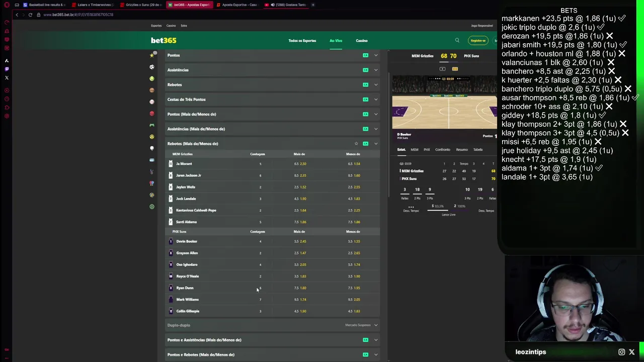Click the Instagram icon beside leozintips
This screenshot has width=644, height=362.
click(x=621, y=352)
